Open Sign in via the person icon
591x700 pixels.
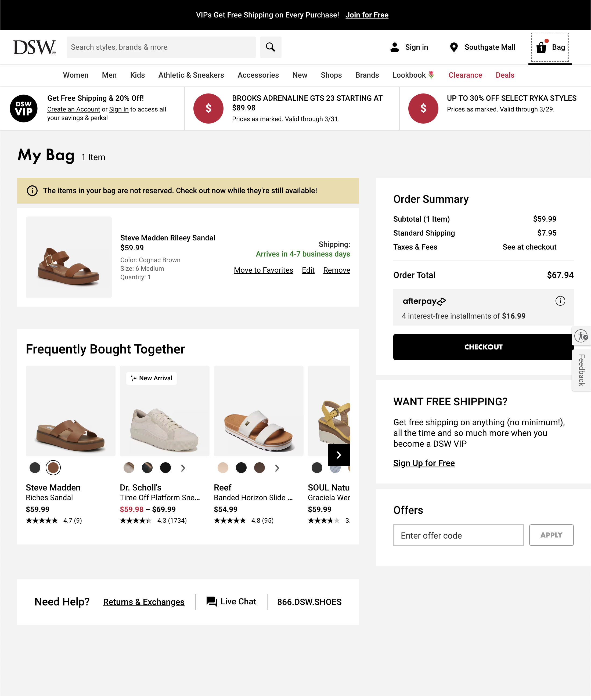click(x=395, y=47)
